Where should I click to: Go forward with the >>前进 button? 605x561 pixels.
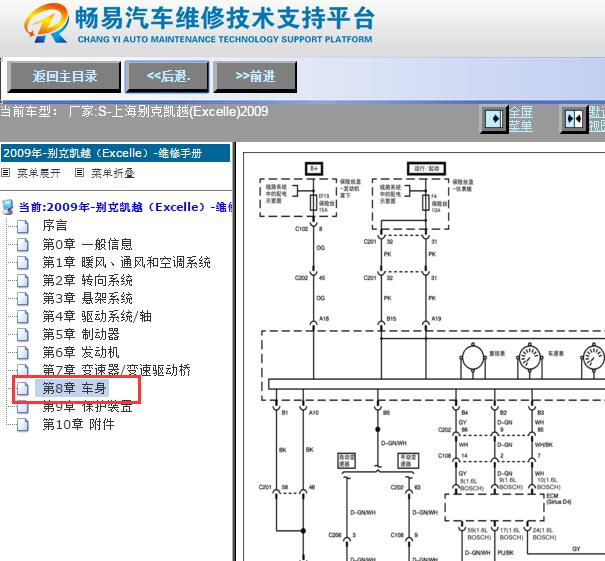(255, 76)
